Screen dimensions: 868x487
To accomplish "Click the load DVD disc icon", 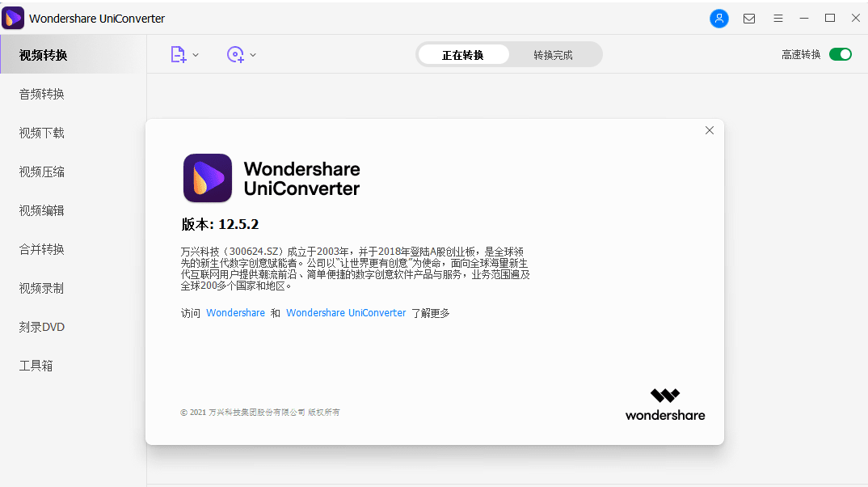I will pos(235,54).
